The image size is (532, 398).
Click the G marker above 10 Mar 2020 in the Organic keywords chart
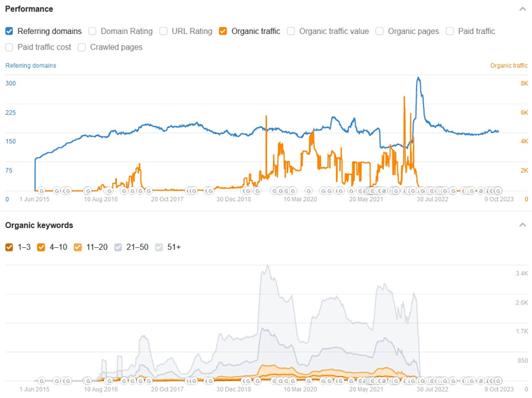(308, 381)
